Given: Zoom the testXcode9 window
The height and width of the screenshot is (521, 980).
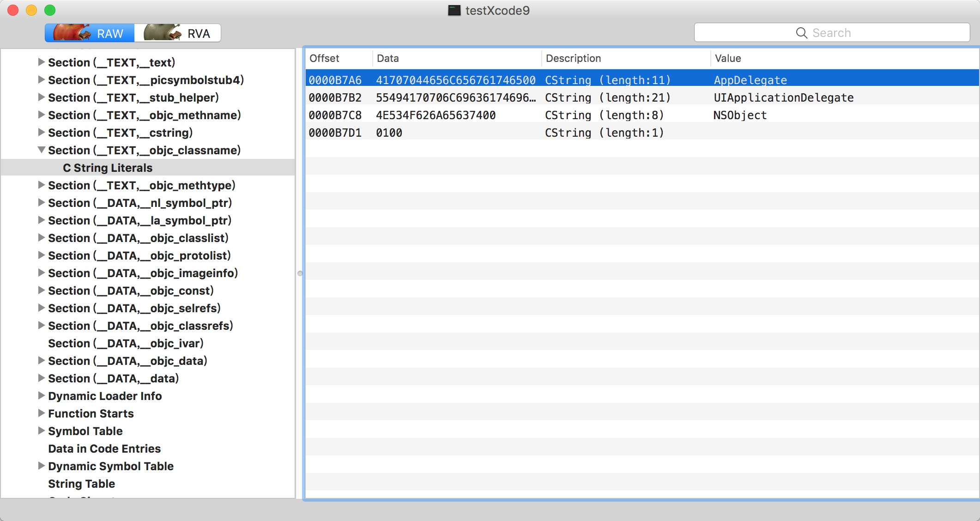Looking at the screenshot, I should (50, 10).
